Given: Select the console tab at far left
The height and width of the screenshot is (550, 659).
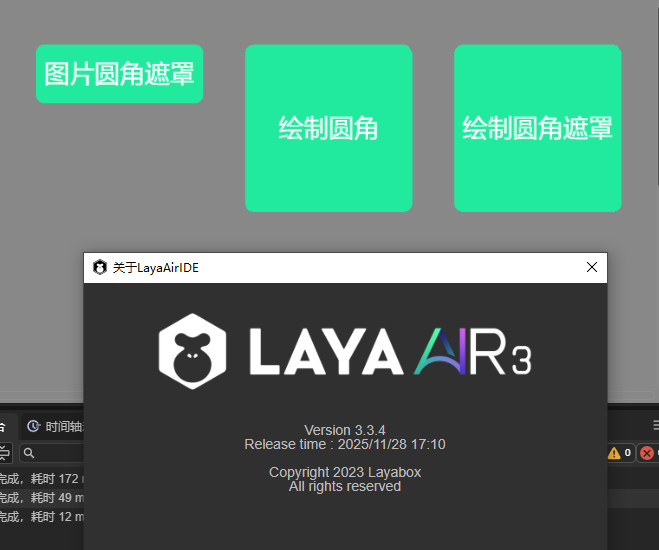Looking at the screenshot, I should pyautogui.click(x=3, y=427).
